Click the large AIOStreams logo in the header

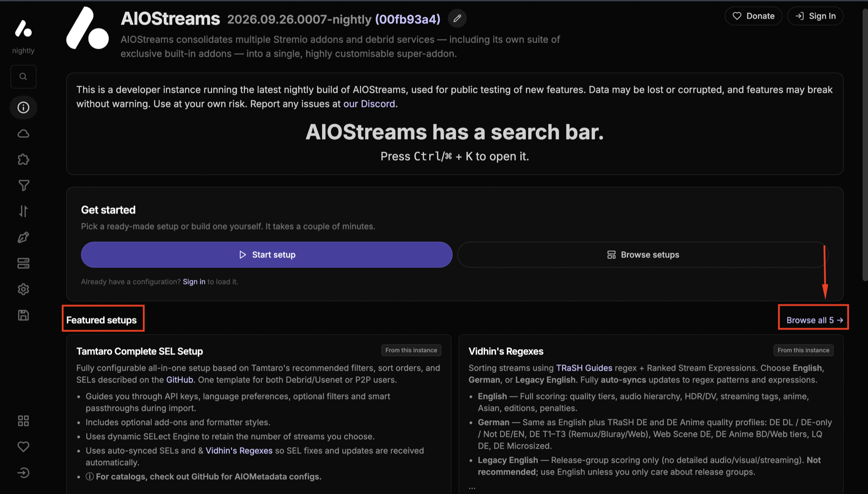(x=87, y=28)
